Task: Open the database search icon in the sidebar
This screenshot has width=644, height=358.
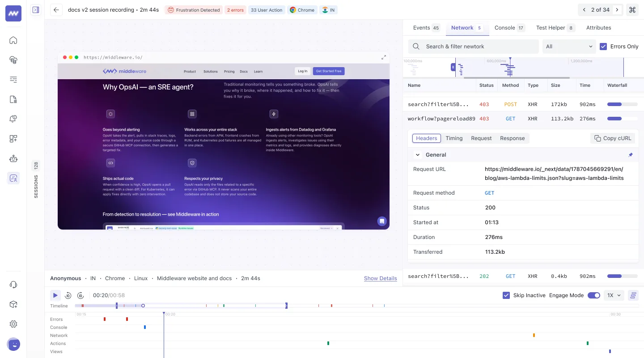Action: pyautogui.click(x=13, y=60)
